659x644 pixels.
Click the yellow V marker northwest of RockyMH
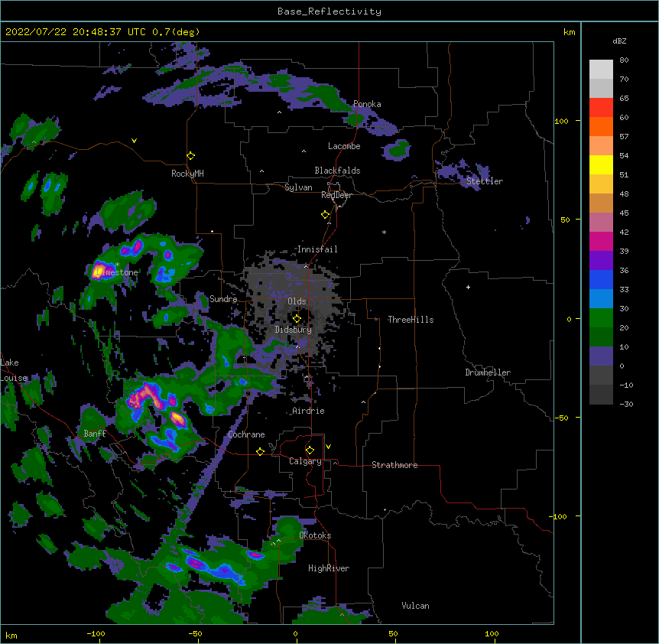(x=134, y=141)
